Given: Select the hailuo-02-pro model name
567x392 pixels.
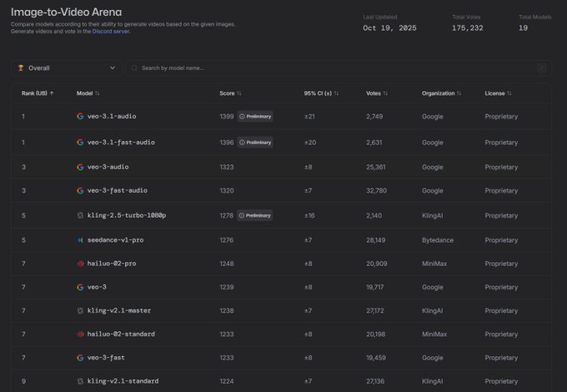Looking at the screenshot, I should click(x=112, y=264).
